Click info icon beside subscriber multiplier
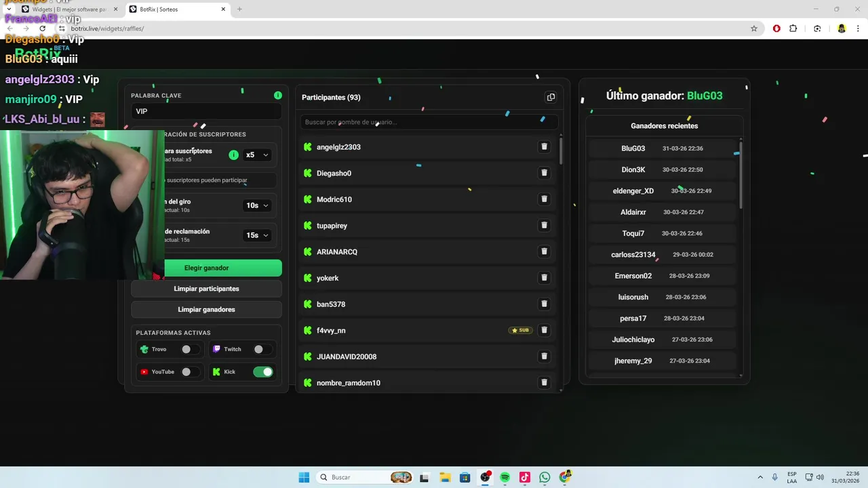Viewport: 868px width, 488px height. click(233, 155)
